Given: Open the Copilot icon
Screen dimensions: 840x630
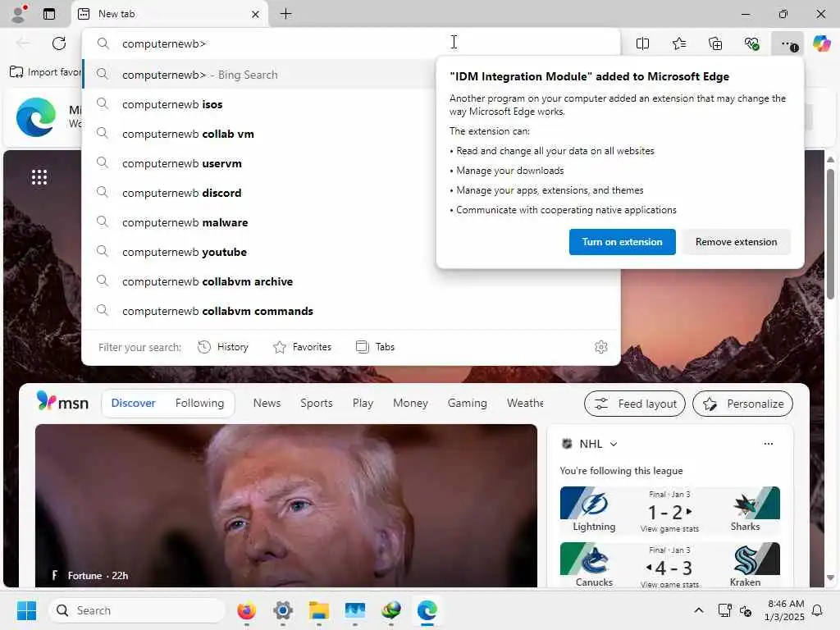Looking at the screenshot, I should pos(821,43).
